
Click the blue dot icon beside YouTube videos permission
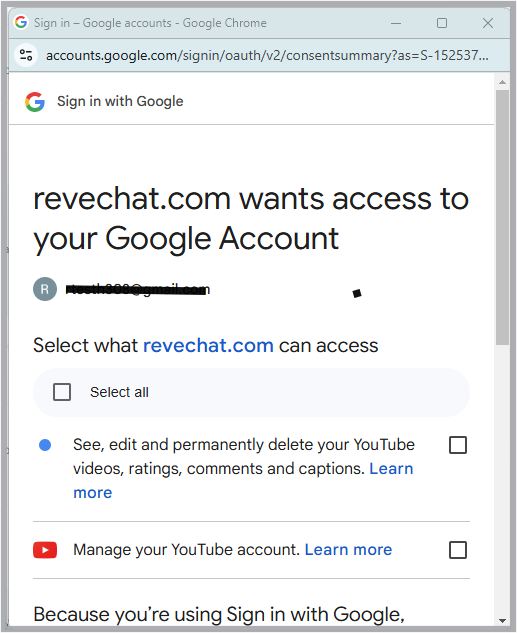tap(45, 445)
